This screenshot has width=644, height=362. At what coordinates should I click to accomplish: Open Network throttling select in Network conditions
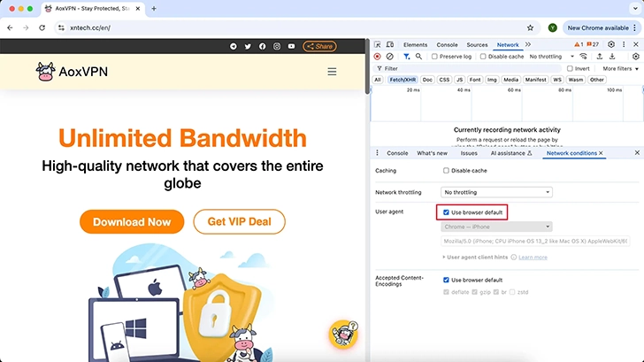click(496, 192)
